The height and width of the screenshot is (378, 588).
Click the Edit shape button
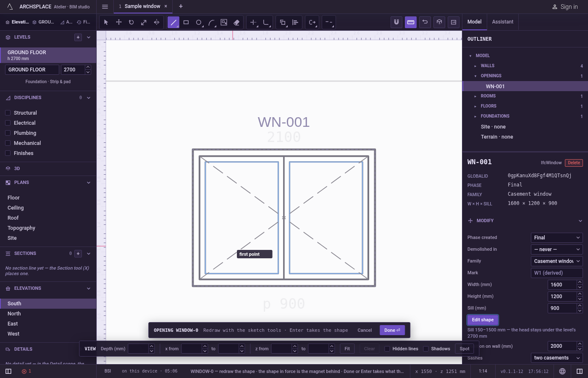point(483,320)
